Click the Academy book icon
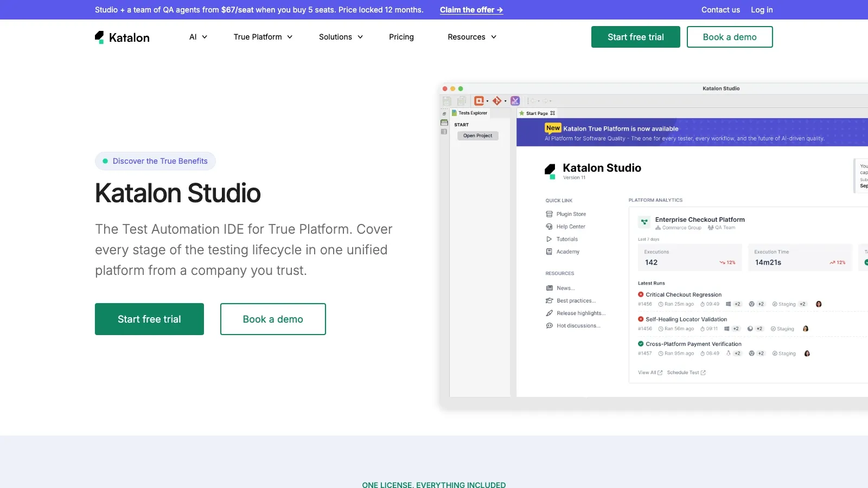 pyautogui.click(x=549, y=252)
